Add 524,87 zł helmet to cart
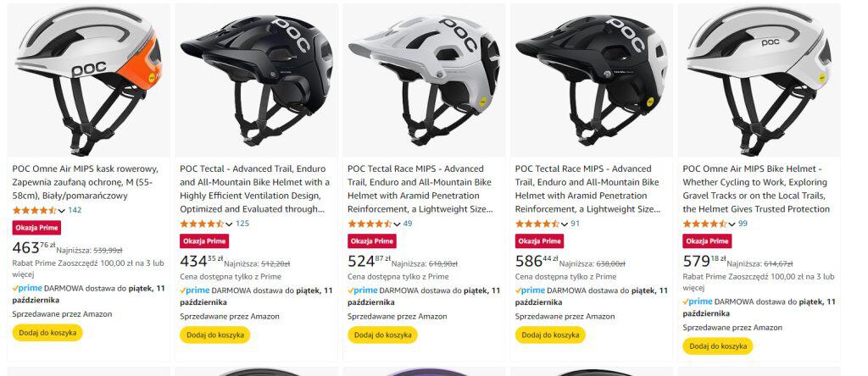The width and height of the screenshot is (868, 376). pyautogui.click(x=382, y=335)
